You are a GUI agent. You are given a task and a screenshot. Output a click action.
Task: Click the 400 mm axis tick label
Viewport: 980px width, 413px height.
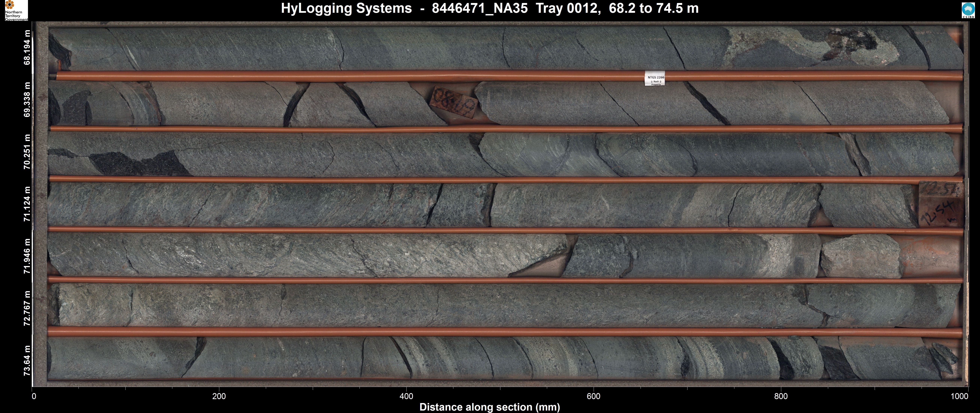[406, 397]
